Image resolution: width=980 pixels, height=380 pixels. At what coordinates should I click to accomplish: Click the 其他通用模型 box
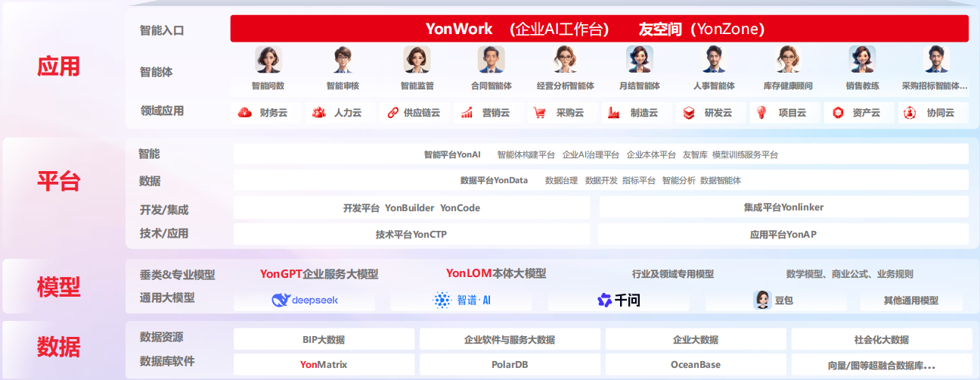(911, 301)
